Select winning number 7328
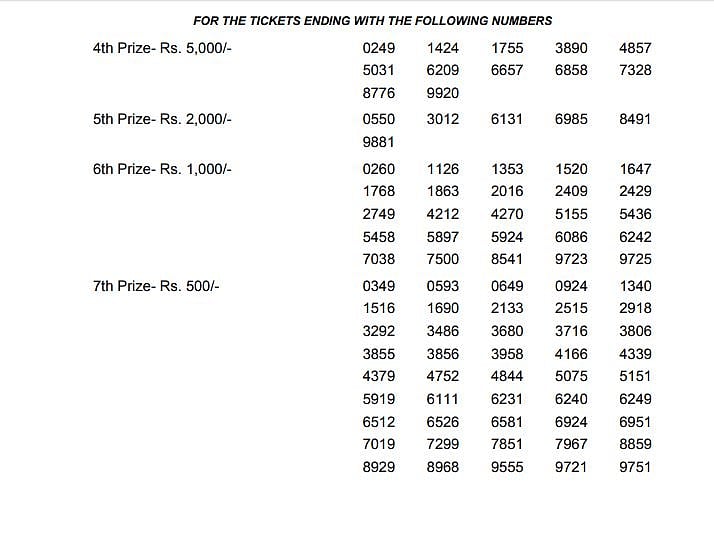 [635, 70]
